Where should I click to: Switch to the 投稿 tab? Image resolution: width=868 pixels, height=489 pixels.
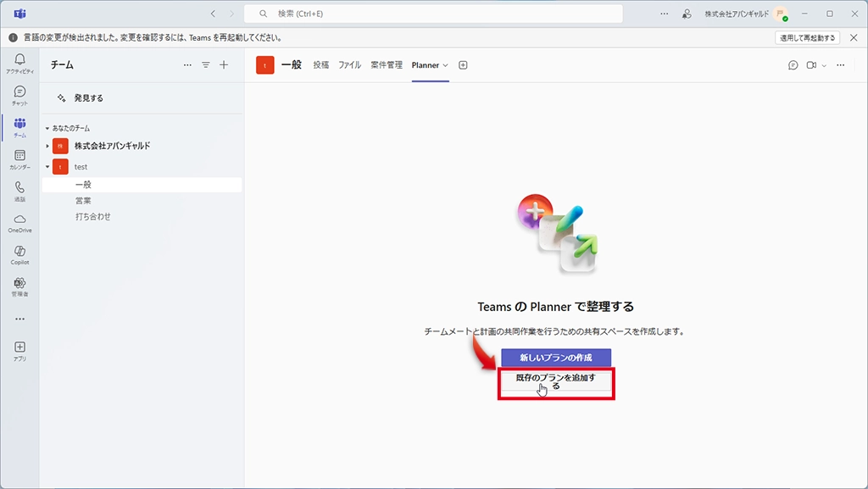coord(321,65)
